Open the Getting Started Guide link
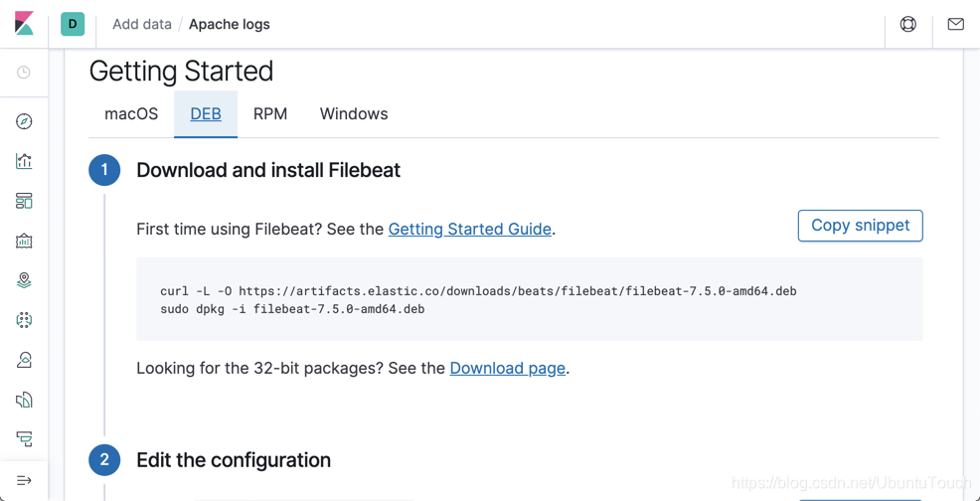Viewport: 980px width, 501px height. (469, 230)
